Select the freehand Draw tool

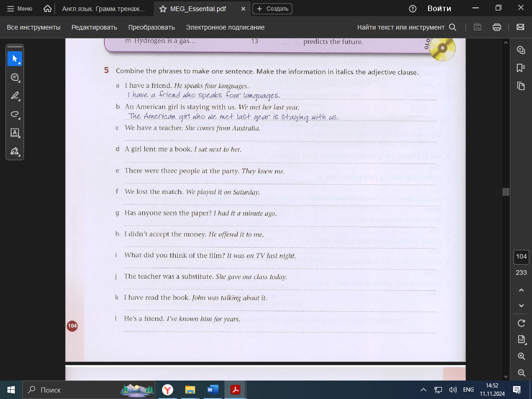pos(14,114)
